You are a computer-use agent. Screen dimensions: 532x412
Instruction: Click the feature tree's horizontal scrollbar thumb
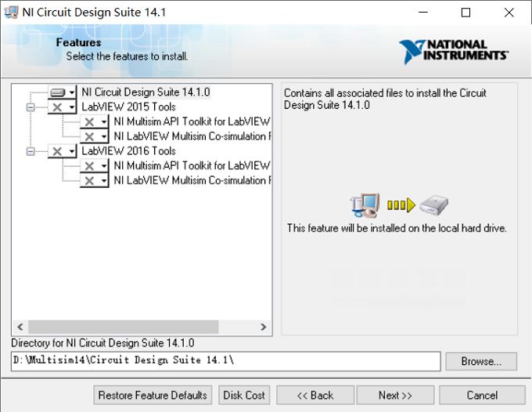[x=123, y=327]
